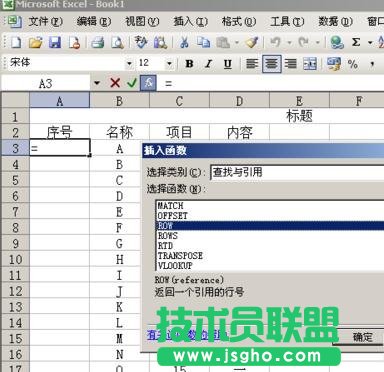Open the Research icon
Image resolution: width=384 pixels, height=372 pixels.
[x=160, y=42]
